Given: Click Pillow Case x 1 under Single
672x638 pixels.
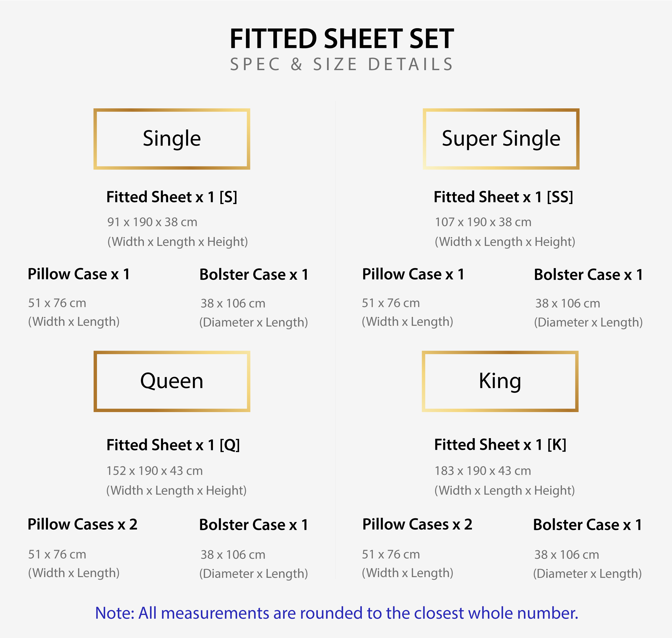Looking at the screenshot, I should tap(79, 274).
